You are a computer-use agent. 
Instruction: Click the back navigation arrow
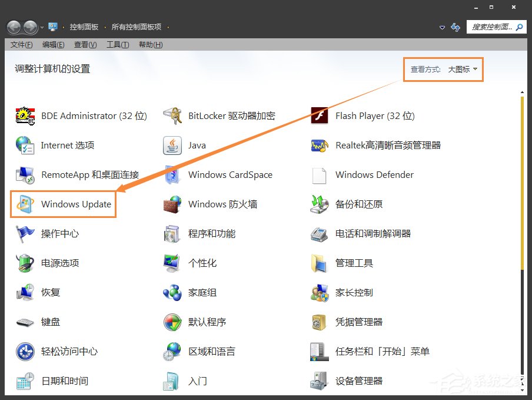pos(13,27)
